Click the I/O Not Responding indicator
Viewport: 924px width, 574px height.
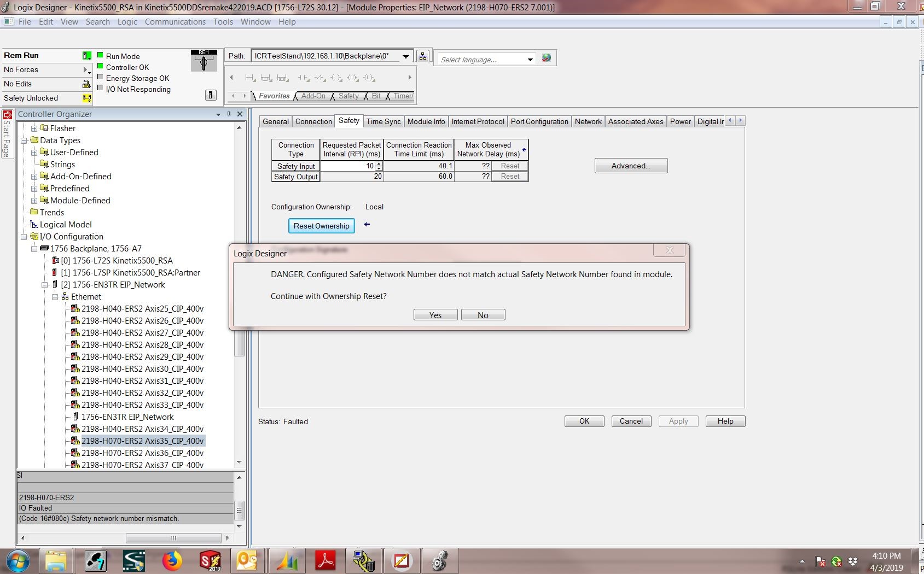100,88
